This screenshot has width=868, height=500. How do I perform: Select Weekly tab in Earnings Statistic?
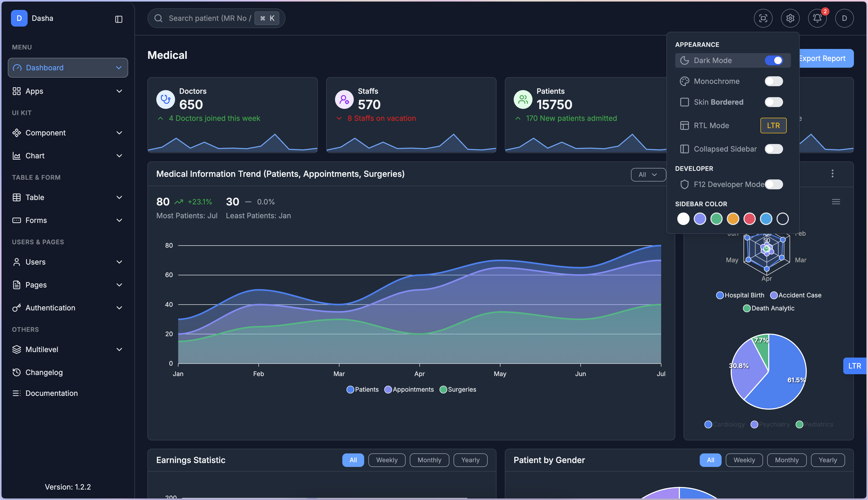[386, 460]
